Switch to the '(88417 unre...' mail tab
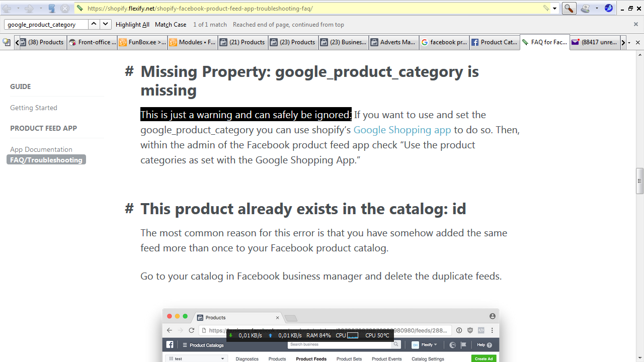 pyautogui.click(x=595, y=42)
